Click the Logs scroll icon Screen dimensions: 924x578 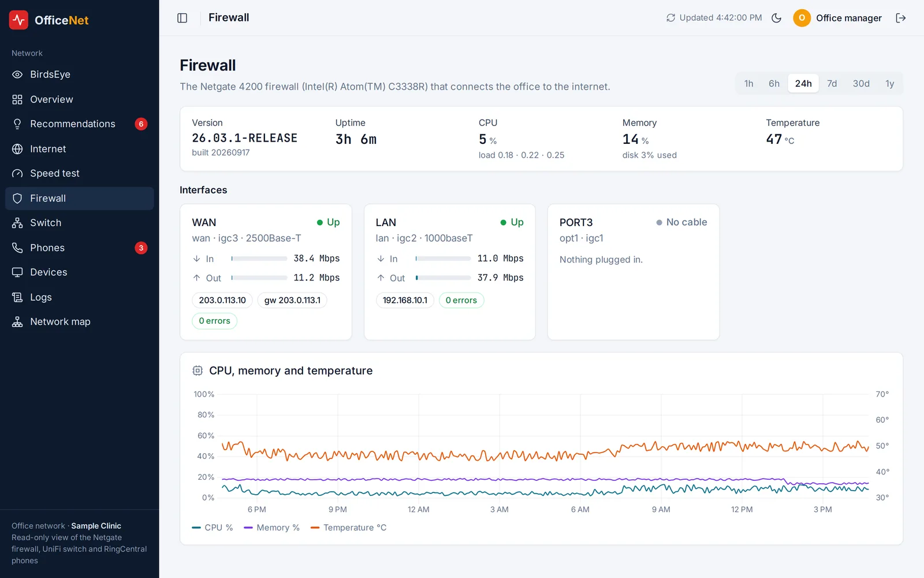pyautogui.click(x=17, y=297)
